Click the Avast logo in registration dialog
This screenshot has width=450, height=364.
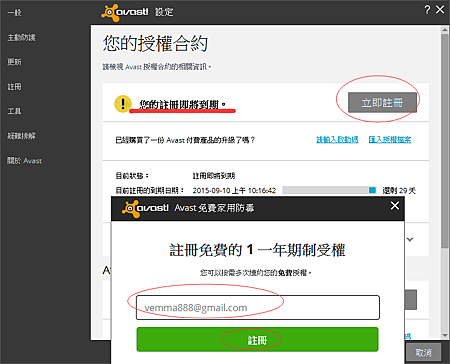pos(145,209)
